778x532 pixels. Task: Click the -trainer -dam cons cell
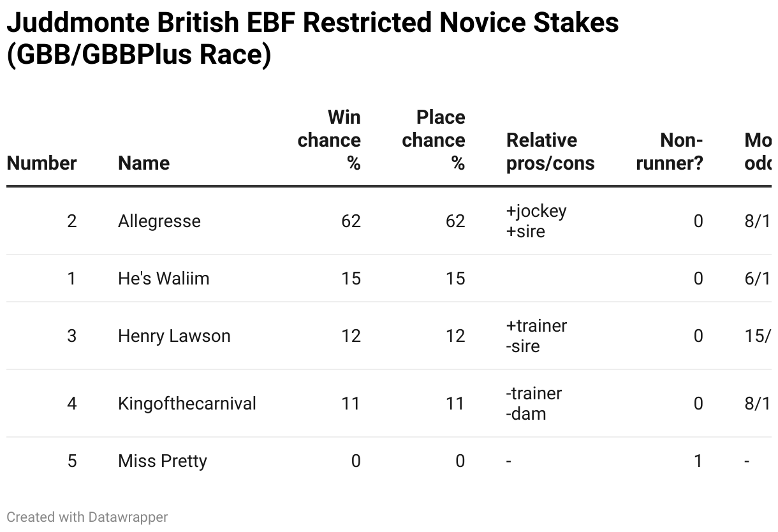tap(534, 403)
